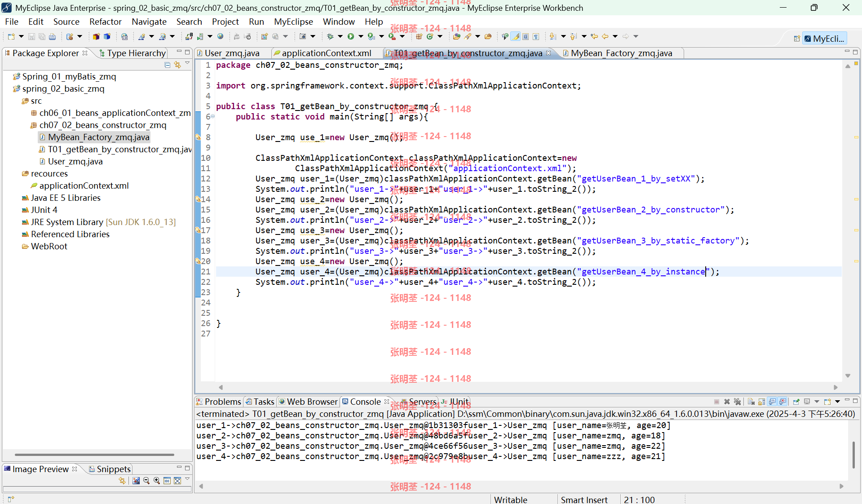Run the program with green Run icon

point(350,36)
